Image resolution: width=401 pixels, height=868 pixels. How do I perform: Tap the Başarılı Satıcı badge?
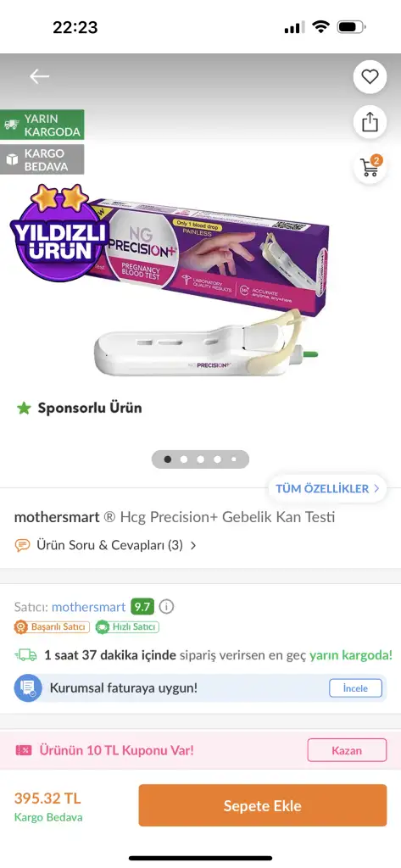[x=52, y=626]
